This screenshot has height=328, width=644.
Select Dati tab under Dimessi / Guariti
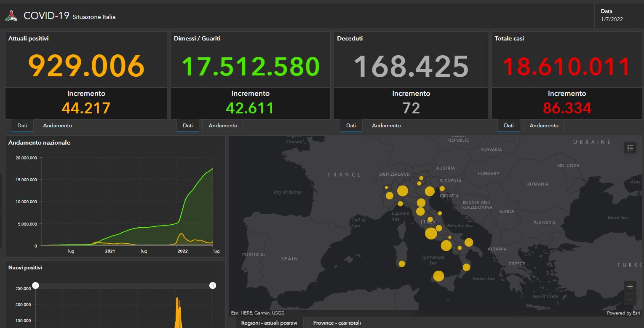[188, 126]
